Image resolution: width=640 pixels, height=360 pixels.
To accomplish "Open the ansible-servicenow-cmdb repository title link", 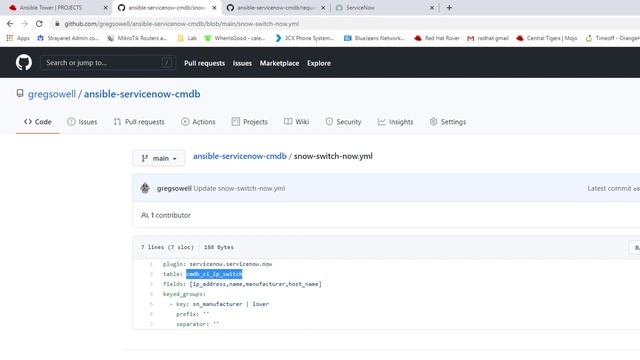I will click(142, 94).
